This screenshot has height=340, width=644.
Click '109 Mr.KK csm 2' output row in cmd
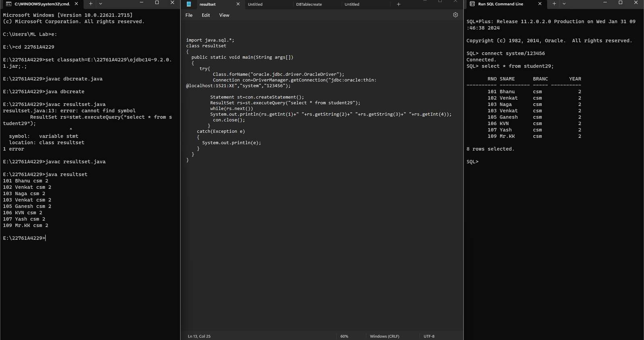click(25, 226)
